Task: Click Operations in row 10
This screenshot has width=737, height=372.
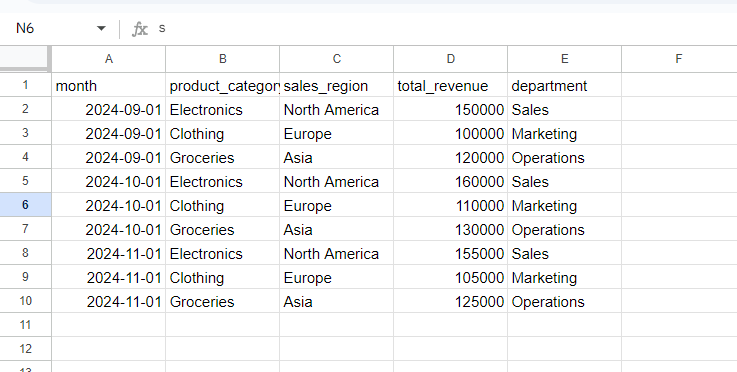Action: (565, 301)
